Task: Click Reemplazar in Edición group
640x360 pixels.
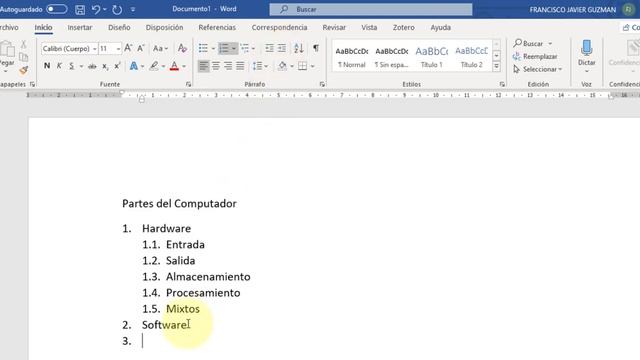Action: (x=535, y=56)
